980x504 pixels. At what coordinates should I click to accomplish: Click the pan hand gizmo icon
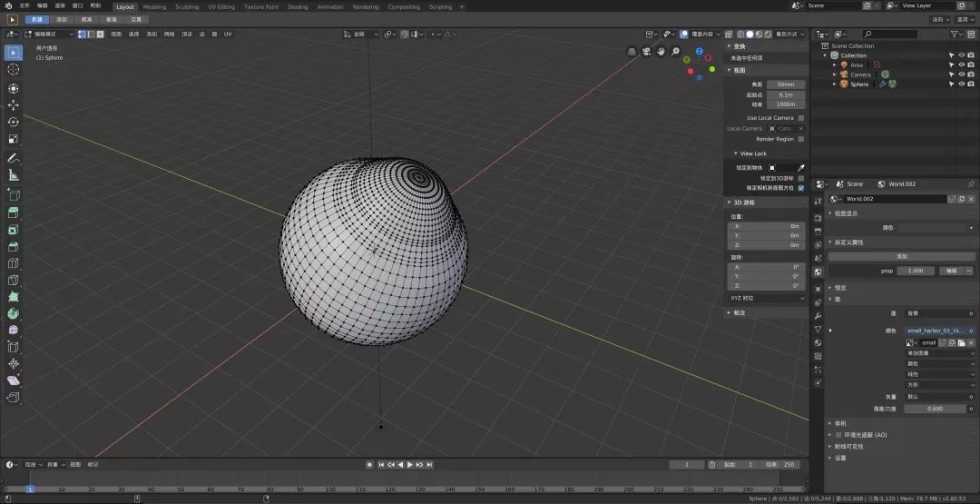(661, 51)
